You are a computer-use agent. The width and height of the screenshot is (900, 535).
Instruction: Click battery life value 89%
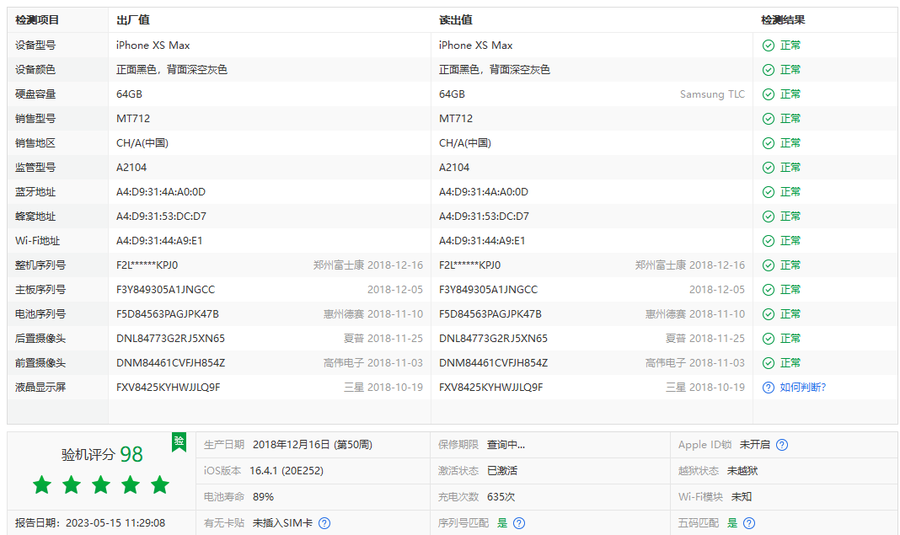pos(263,497)
